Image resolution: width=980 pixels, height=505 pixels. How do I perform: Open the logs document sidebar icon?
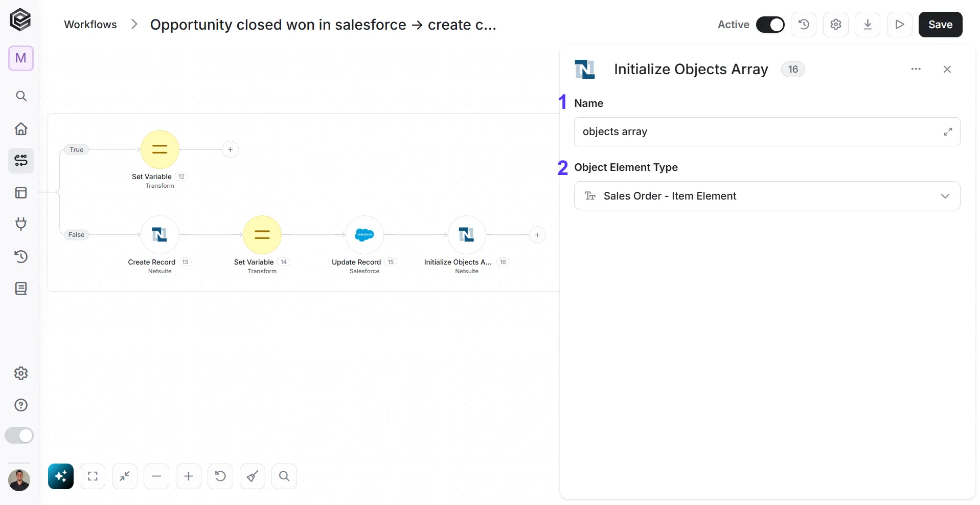click(21, 289)
